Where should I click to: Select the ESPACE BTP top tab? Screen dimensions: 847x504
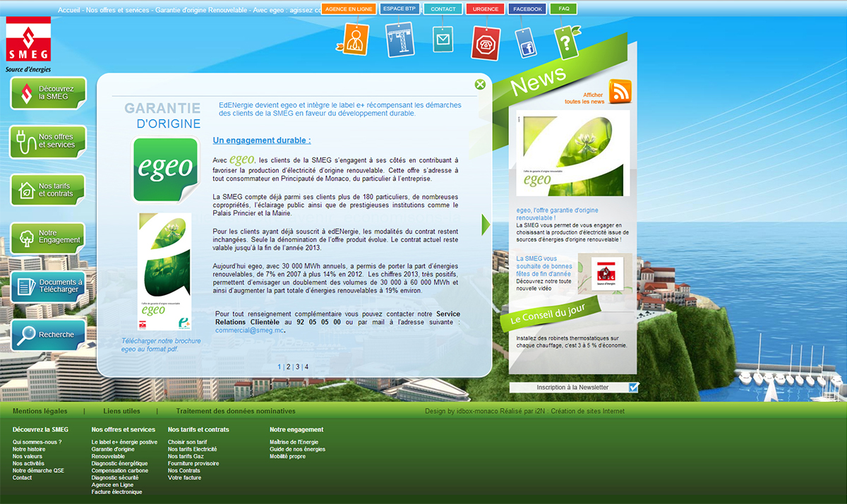(x=399, y=9)
